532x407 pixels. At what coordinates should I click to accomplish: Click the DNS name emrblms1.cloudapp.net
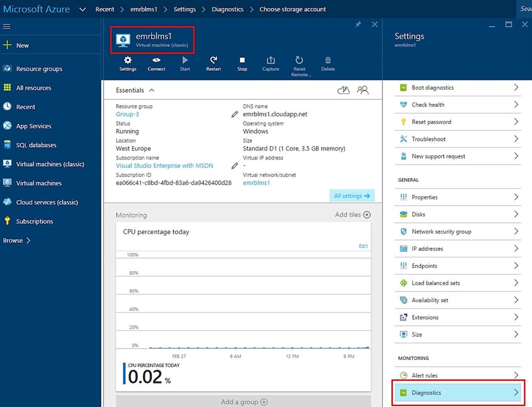tap(275, 114)
